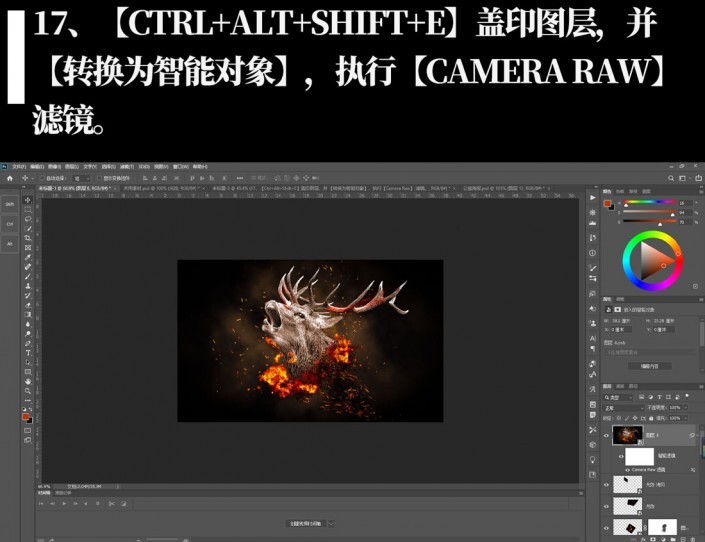Click the Home icon in options bar
The height and width of the screenshot is (542, 705).
[x=9, y=178]
